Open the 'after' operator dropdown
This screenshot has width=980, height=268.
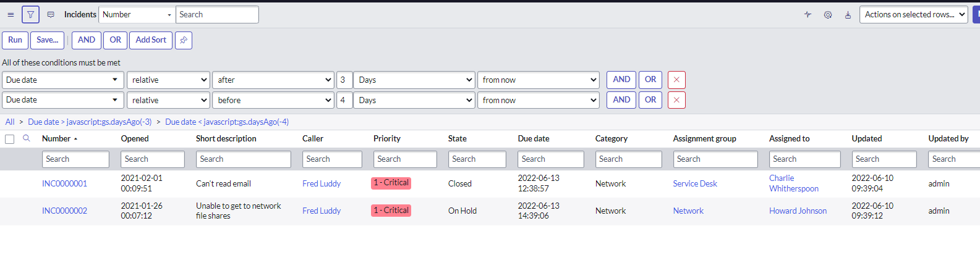273,80
